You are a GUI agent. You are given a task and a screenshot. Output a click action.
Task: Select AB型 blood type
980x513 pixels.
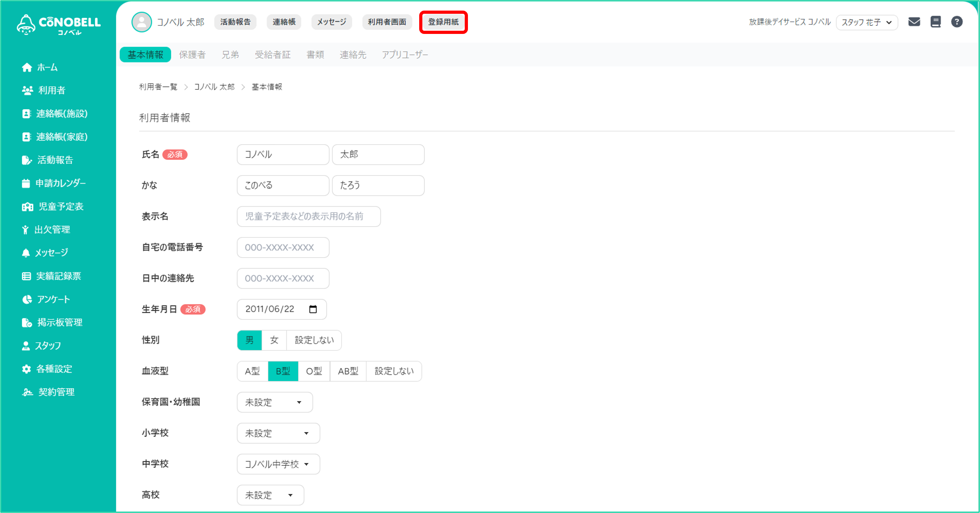click(x=348, y=371)
